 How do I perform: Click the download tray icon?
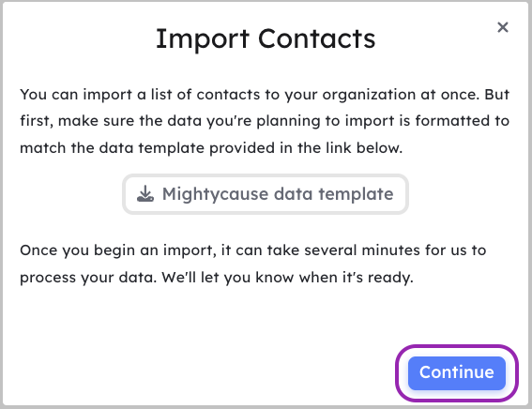pos(145,193)
